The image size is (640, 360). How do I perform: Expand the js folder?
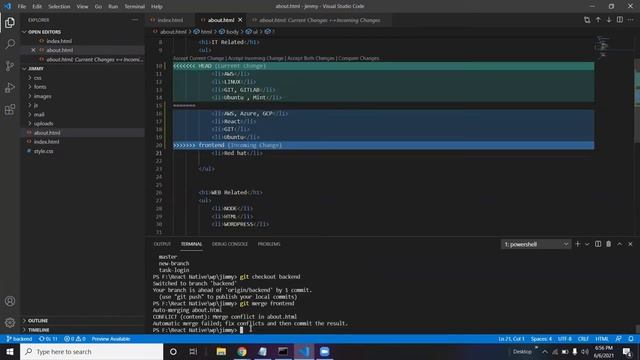click(36, 105)
